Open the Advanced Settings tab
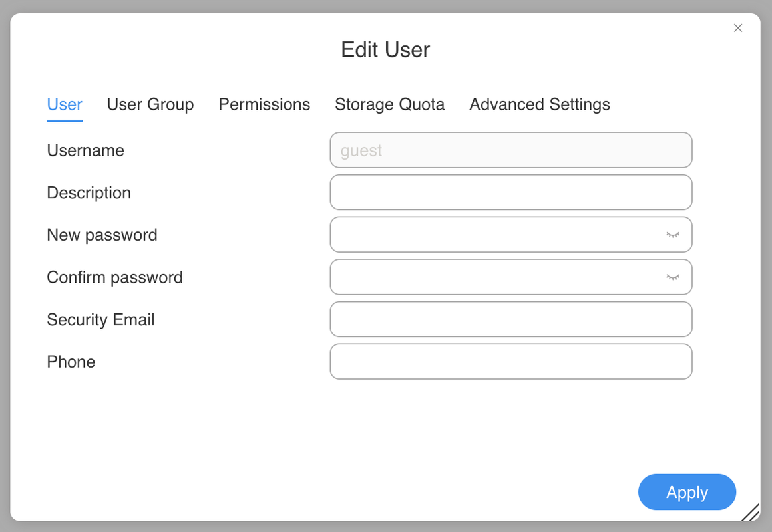Image resolution: width=772 pixels, height=532 pixels. click(540, 104)
